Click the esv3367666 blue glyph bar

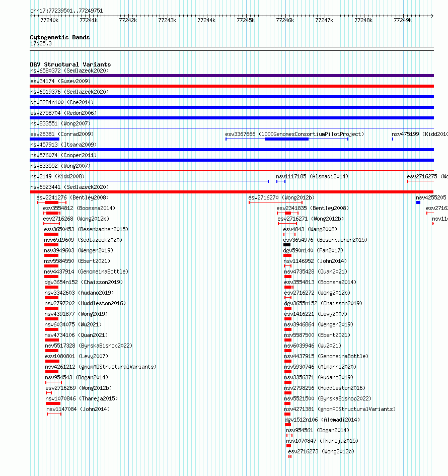click(x=286, y=139)
